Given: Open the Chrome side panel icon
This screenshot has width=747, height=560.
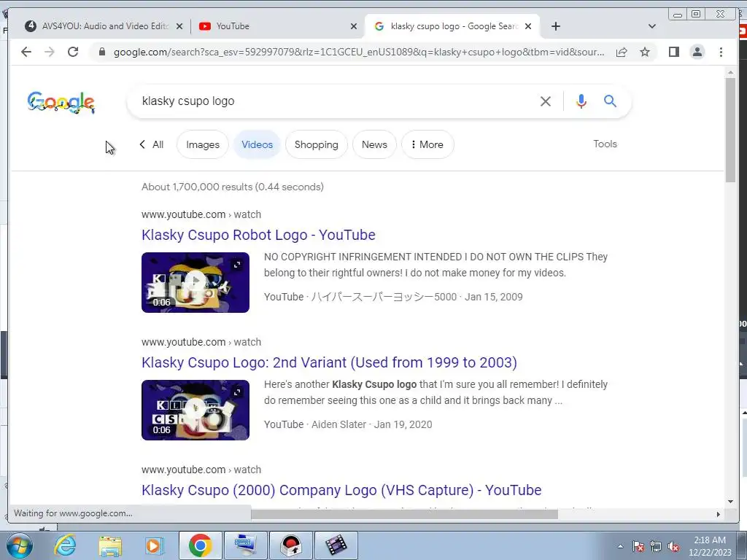Looking at the screenshot, I should [673, 52].
